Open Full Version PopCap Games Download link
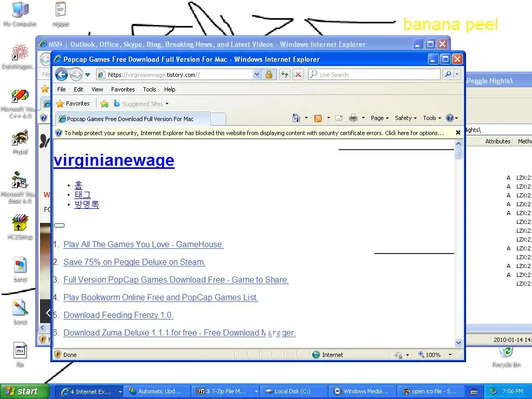 coord(176,280)
